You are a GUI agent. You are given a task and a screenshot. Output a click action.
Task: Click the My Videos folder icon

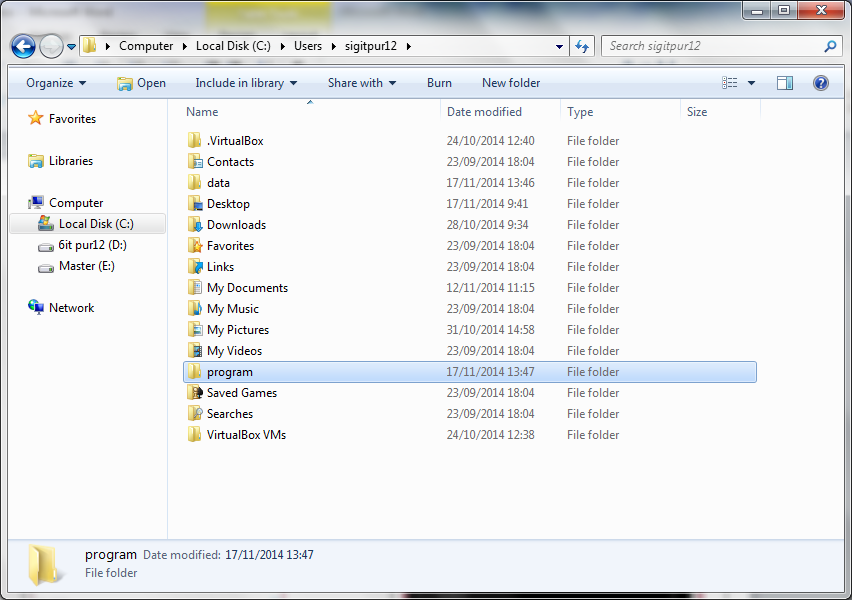tap(195, 351)
